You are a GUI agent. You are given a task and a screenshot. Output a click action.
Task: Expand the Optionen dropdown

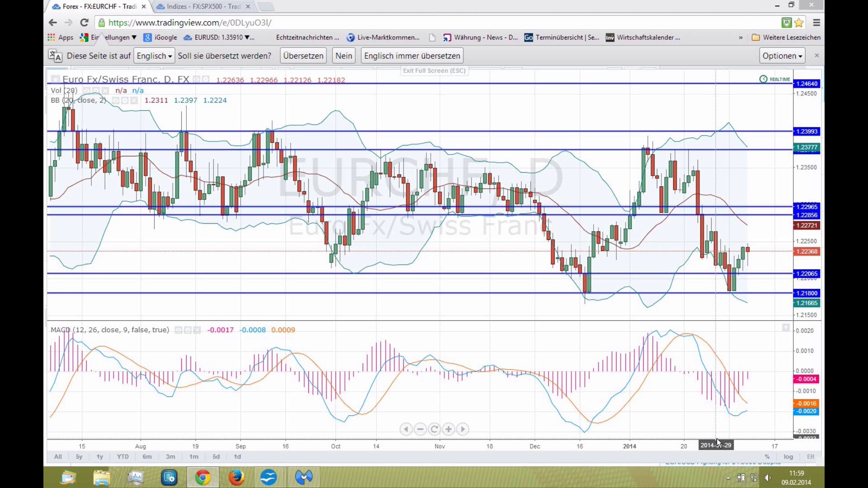(782, 56)
